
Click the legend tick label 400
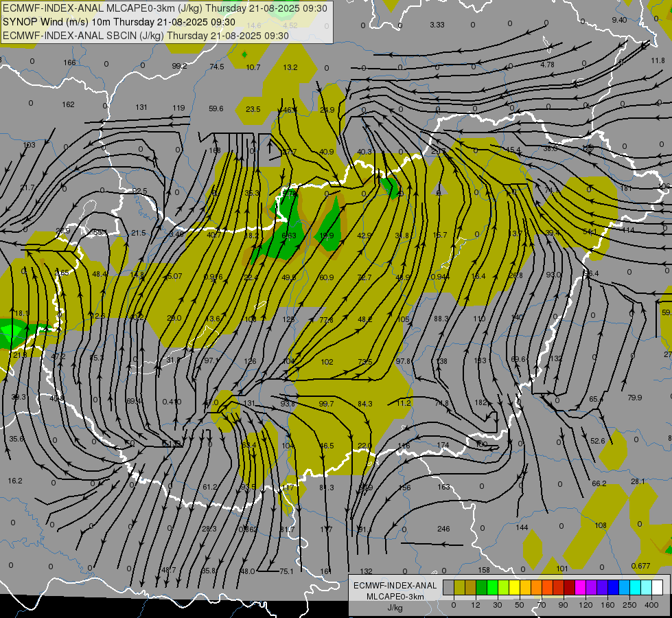651,605
